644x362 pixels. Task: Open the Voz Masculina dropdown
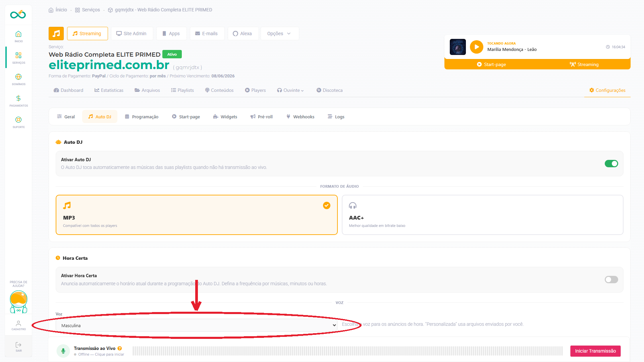pos(197,325)
